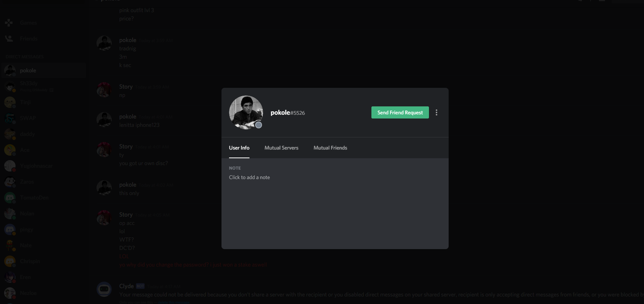The width and height of the screenshot is (644, 304).
Task: Switch to the Mutual Servers tab
Action: click(281, 148)
